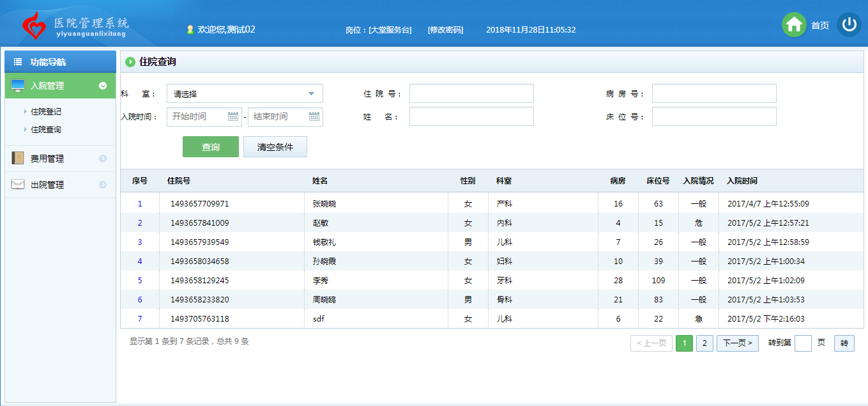Click the green 查询 button

211,146
